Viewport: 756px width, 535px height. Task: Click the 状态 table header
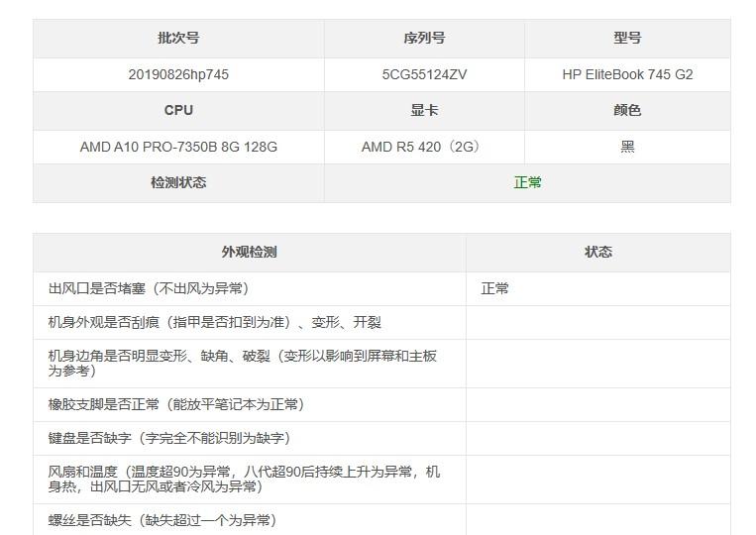pos(598,252)
